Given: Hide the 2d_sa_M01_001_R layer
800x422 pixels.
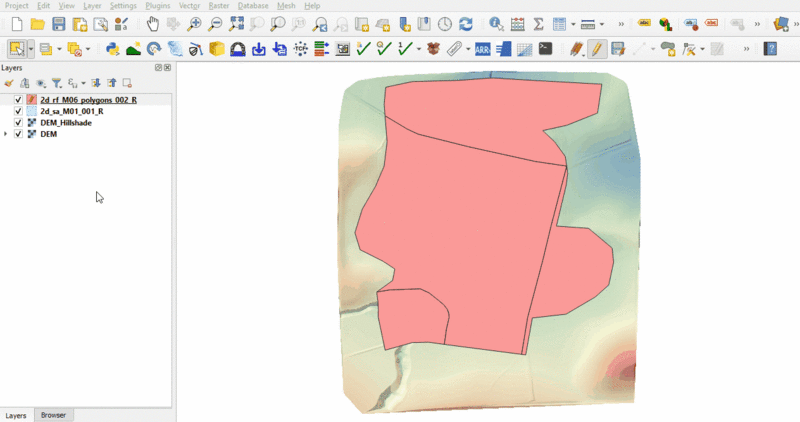Looking at the screenshot, I should click(x=18, y=111).
